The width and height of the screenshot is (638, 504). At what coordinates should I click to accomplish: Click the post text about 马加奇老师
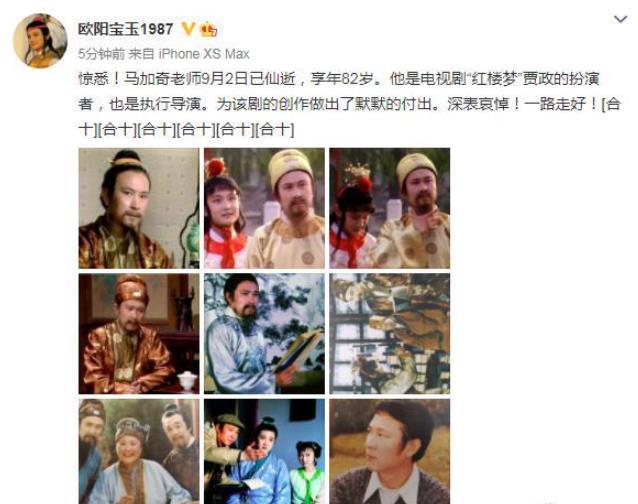(350, 104)
